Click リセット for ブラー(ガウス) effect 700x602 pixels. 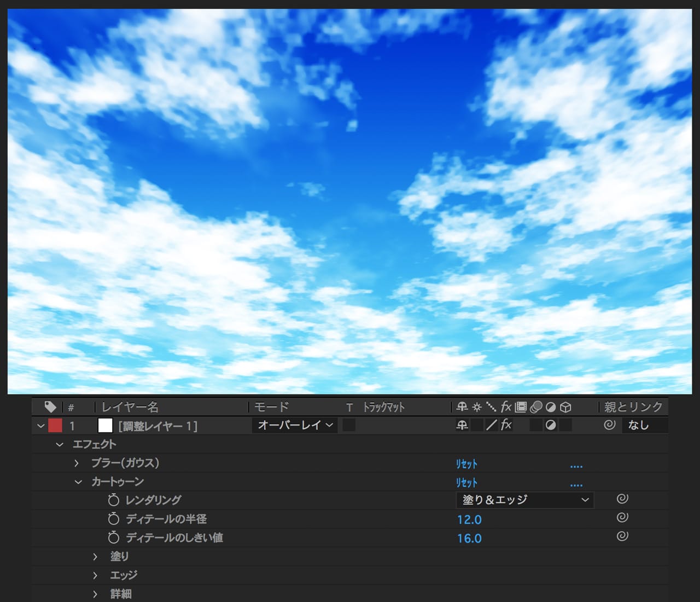pos(466,464)
